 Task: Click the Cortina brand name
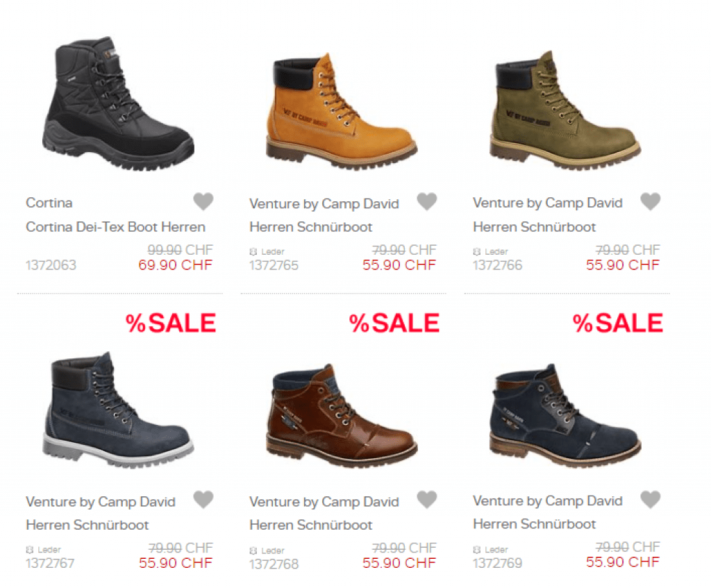pyautogui.click(x=49, y=203)
